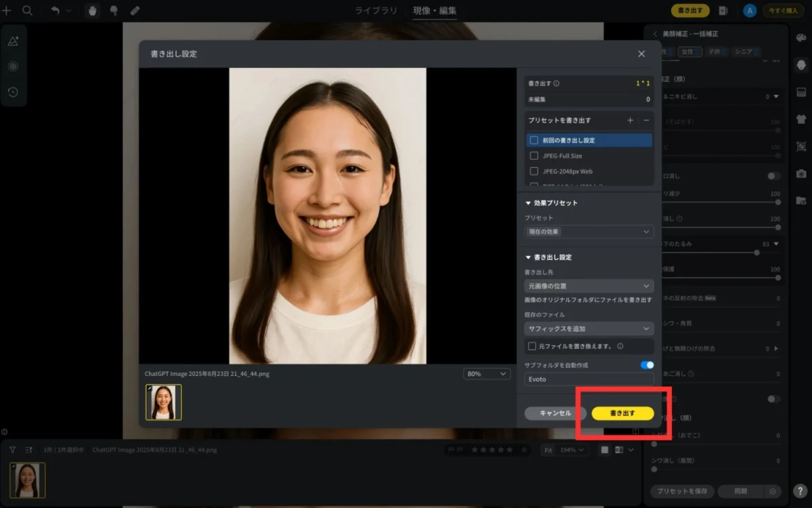812x508 pixels.
Task: Click the 今すぐ購入 button
Action: click(784, 11)
